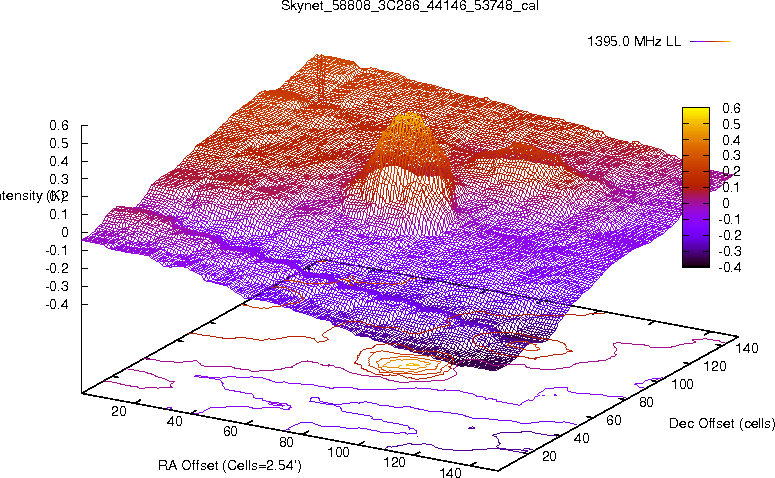Click the 0.6 tick on the intensity axis
This screenshot has width=775, height=478.
tap(59, 126)
